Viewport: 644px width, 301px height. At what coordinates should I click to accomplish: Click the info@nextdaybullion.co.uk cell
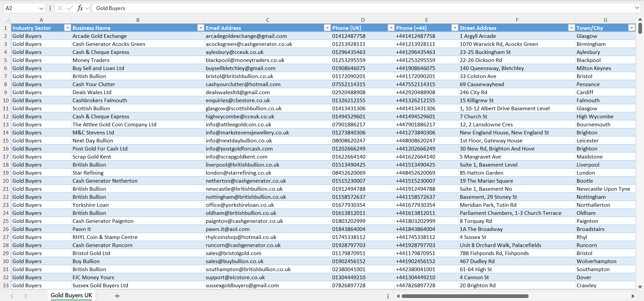click(x=268, y=140)
